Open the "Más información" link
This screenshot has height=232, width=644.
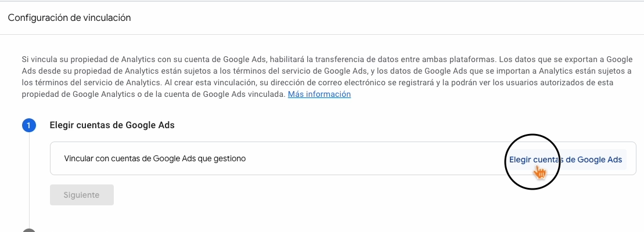[319, 94]
